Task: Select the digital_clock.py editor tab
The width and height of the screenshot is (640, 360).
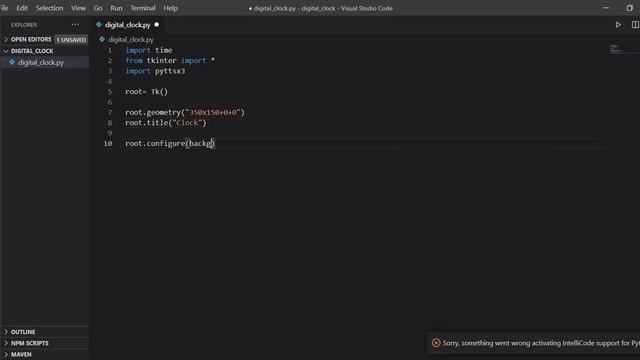Action: (127, 25)
